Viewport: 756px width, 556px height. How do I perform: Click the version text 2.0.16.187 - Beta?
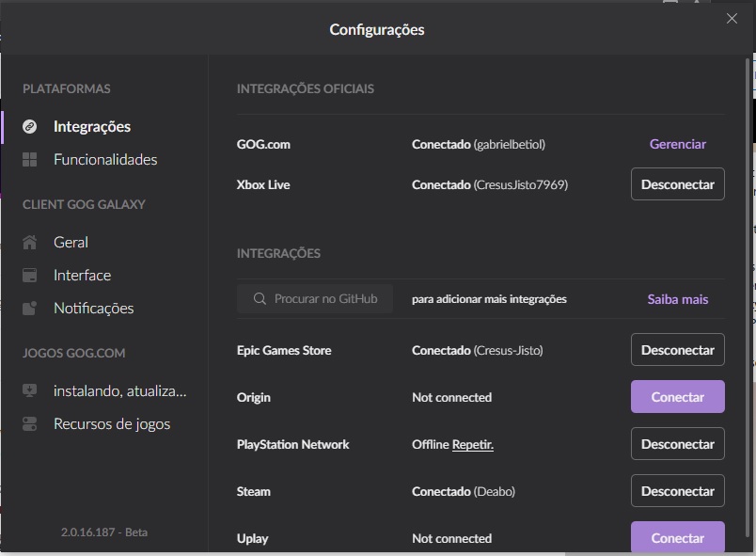104,532
